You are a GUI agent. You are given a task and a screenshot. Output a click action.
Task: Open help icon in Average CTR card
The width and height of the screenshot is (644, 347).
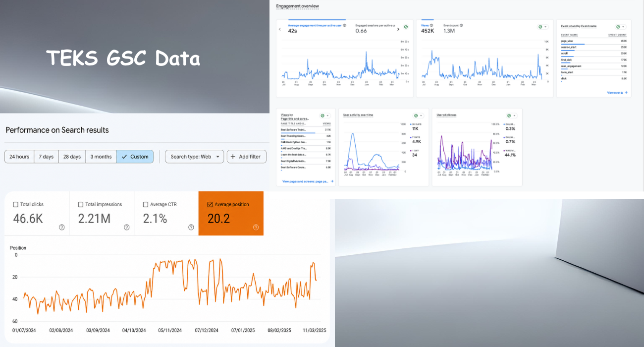tap(191, 227)
